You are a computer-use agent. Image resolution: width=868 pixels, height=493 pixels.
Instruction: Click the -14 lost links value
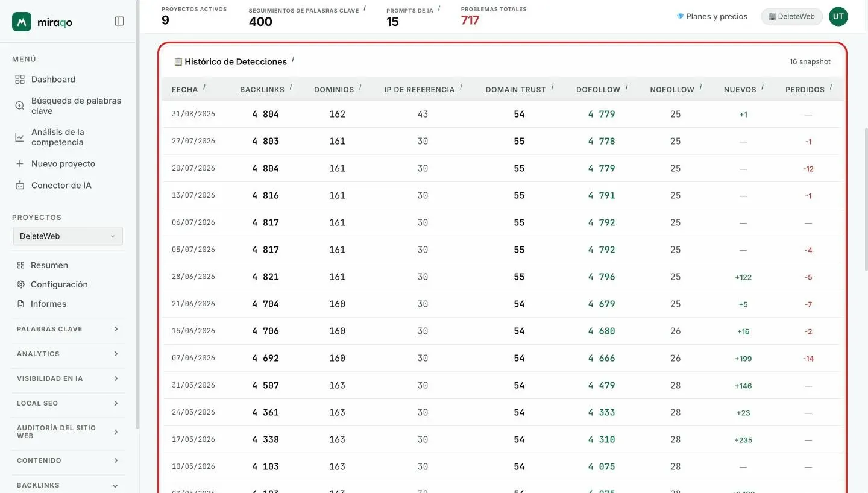[808, 359]
